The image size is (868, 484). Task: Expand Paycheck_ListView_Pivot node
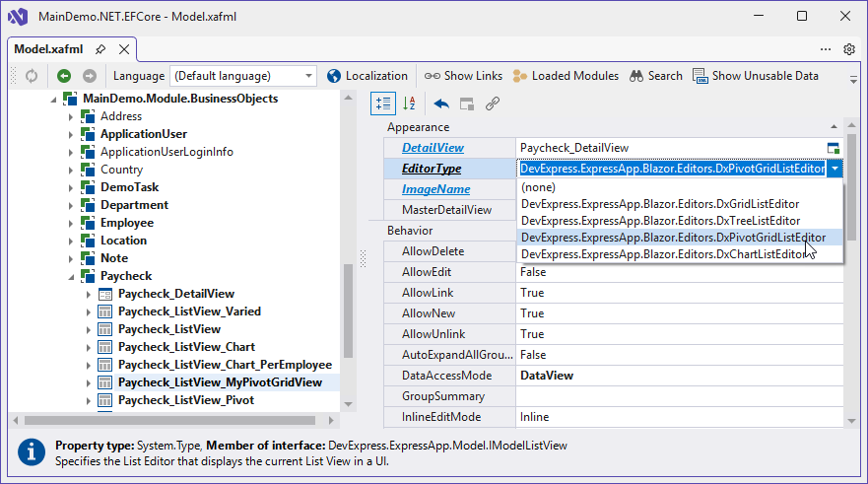point(89,400)
